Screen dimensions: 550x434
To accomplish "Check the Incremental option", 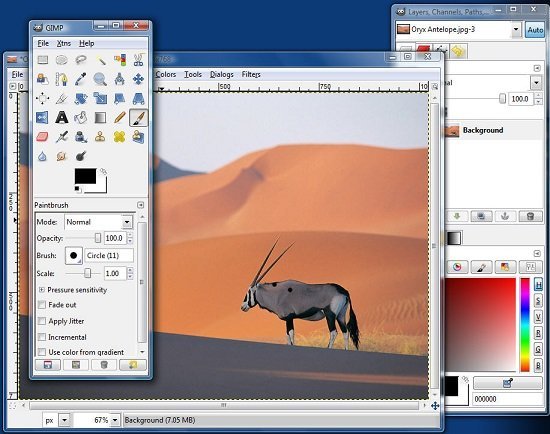I will (x=42, y=337).
